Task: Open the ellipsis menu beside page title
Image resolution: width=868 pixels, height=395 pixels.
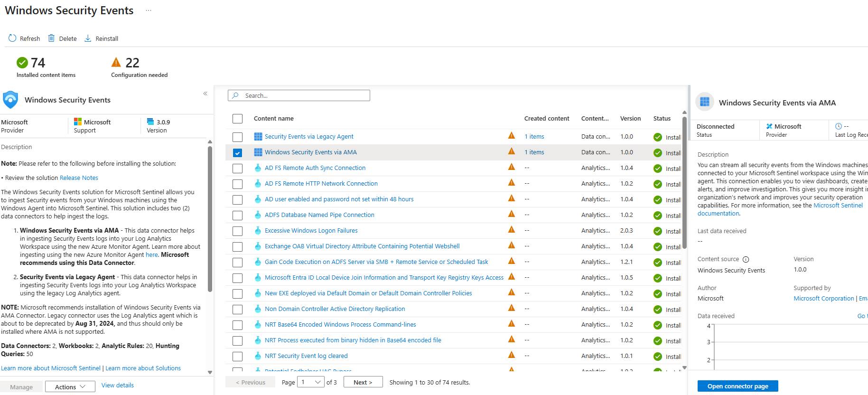Action: (149, 10)
